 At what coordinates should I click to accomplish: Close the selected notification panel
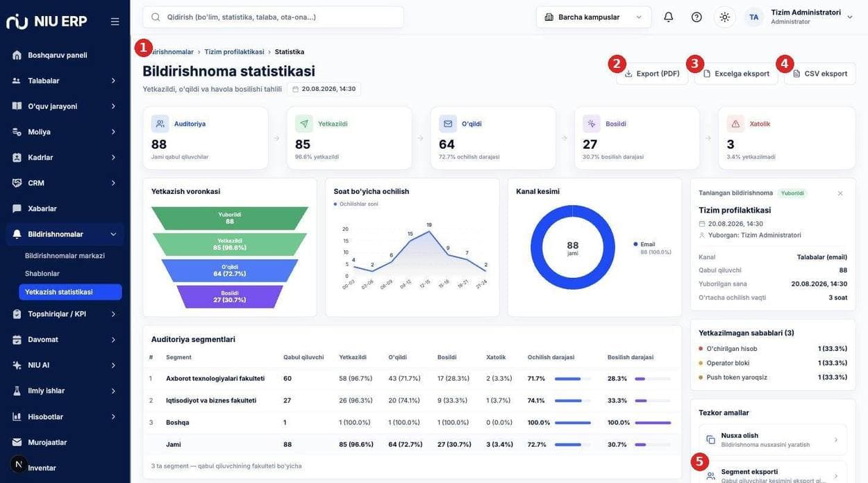[840, 193]
